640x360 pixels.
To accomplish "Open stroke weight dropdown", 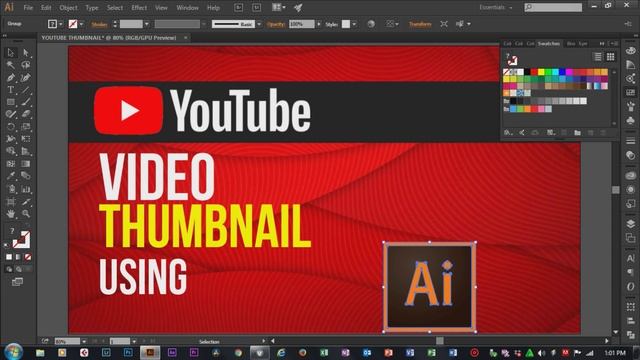I will tap(147, 24).
